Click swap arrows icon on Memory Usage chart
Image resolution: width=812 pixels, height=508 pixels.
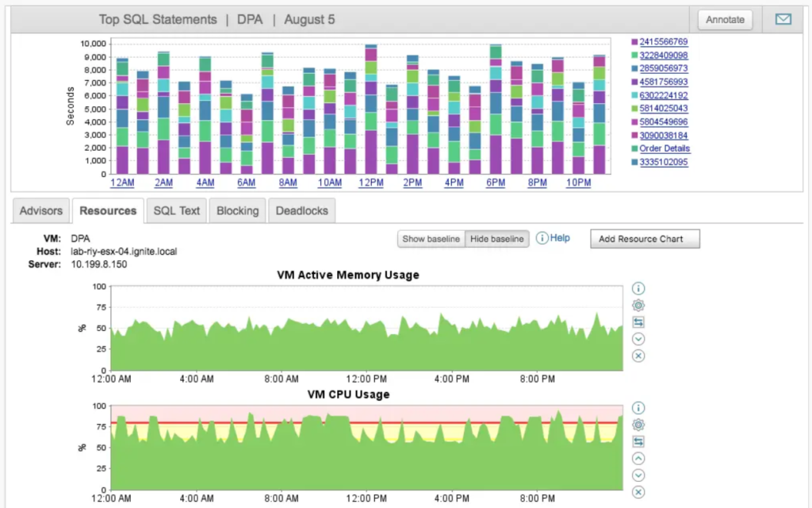(638, 322)
